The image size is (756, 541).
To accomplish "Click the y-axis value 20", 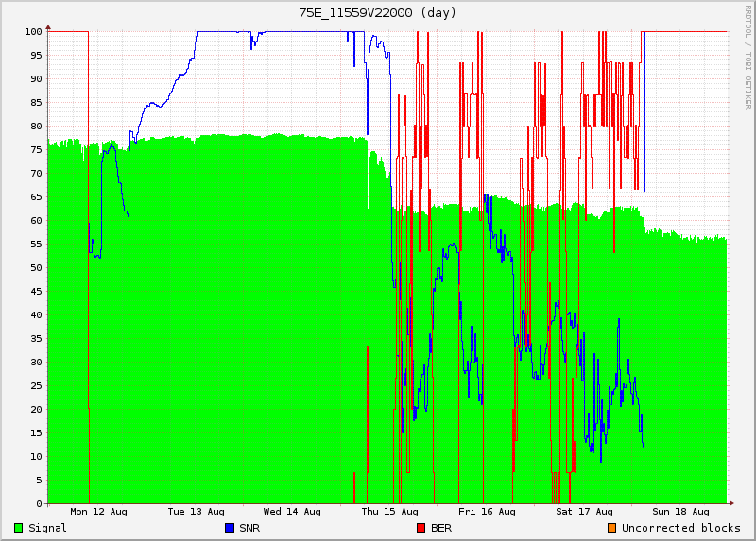I will [36, 410].
